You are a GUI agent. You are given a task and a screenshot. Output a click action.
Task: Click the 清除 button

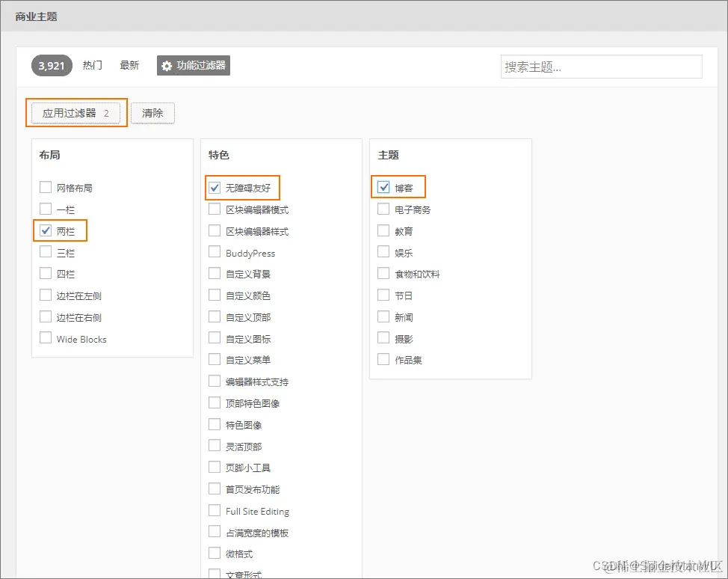coord(152,112)
